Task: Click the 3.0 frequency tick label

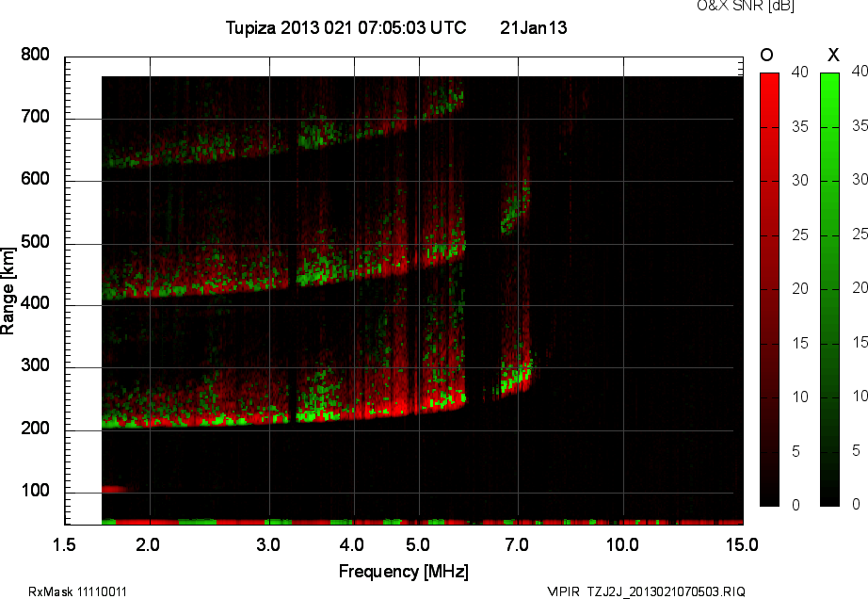Action: [268, 544]
